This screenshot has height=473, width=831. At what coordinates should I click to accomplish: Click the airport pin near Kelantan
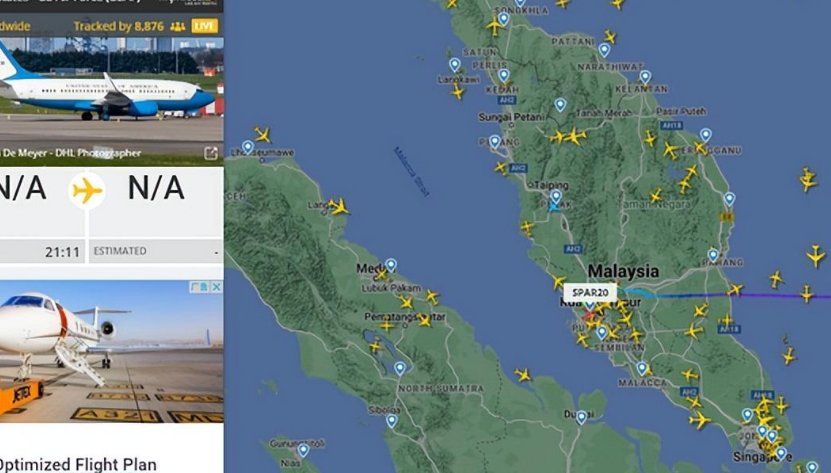point(645,77)
